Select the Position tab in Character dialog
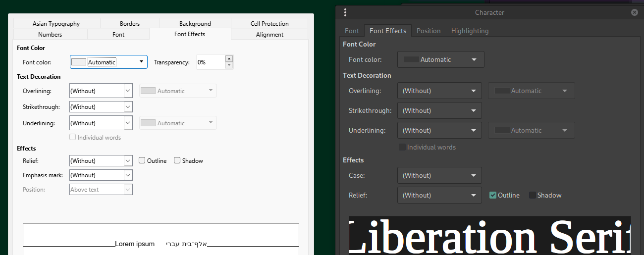This screenshot has width=644, height=255. pos(429,31)
